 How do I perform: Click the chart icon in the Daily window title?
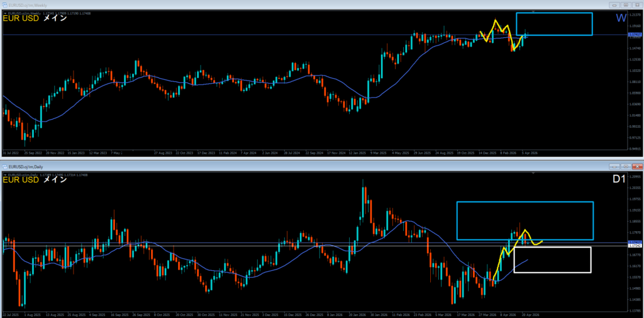coord(5,167)
